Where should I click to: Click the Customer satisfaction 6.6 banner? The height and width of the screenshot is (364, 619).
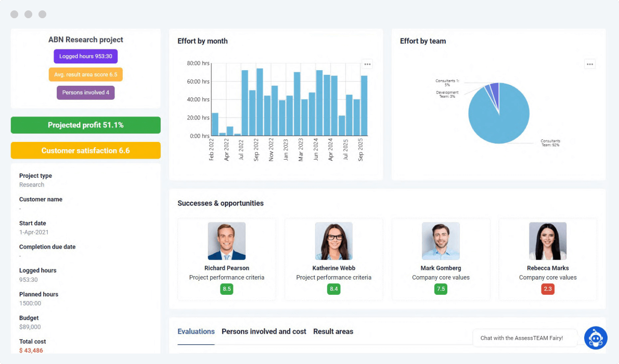pyautogui.click(x=85, y=150)
